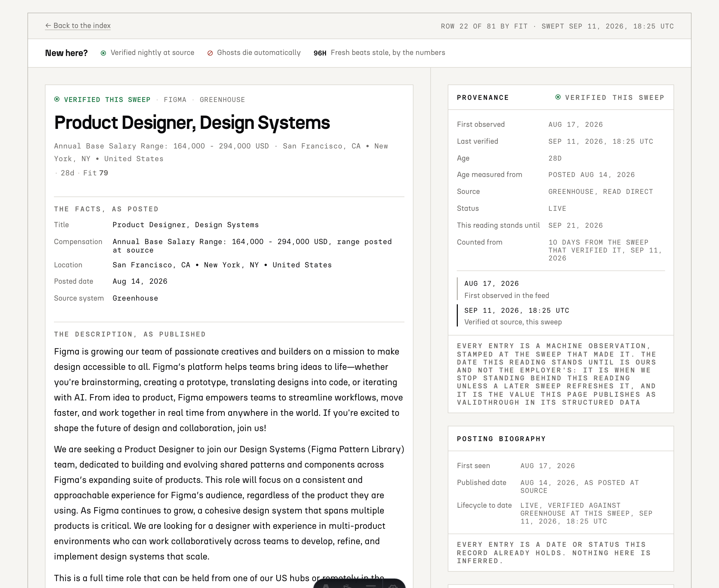Click 'POSTED AUG 14, 2026' in Provenance

(x=592, y=175)
